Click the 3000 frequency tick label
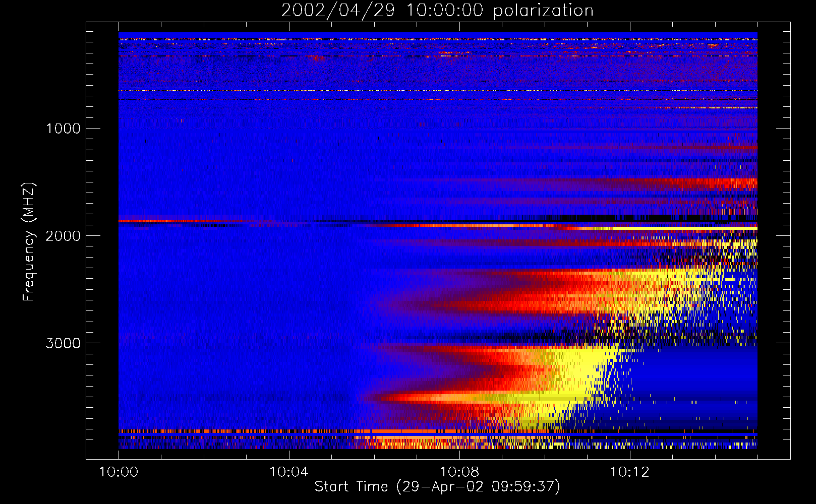This screenshot has height=504, width=816. click(x=63, y=343)
